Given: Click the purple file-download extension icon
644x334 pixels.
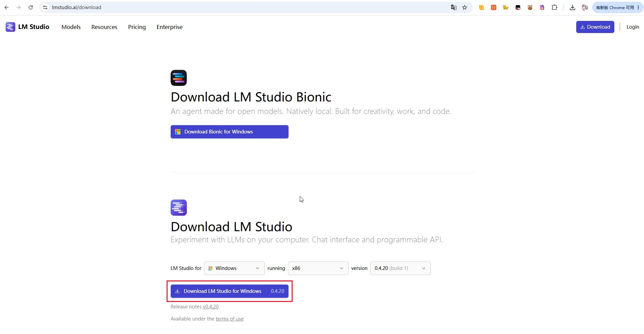Looking at the screenshot, I should pyautogui.click(x=542, y=7).
